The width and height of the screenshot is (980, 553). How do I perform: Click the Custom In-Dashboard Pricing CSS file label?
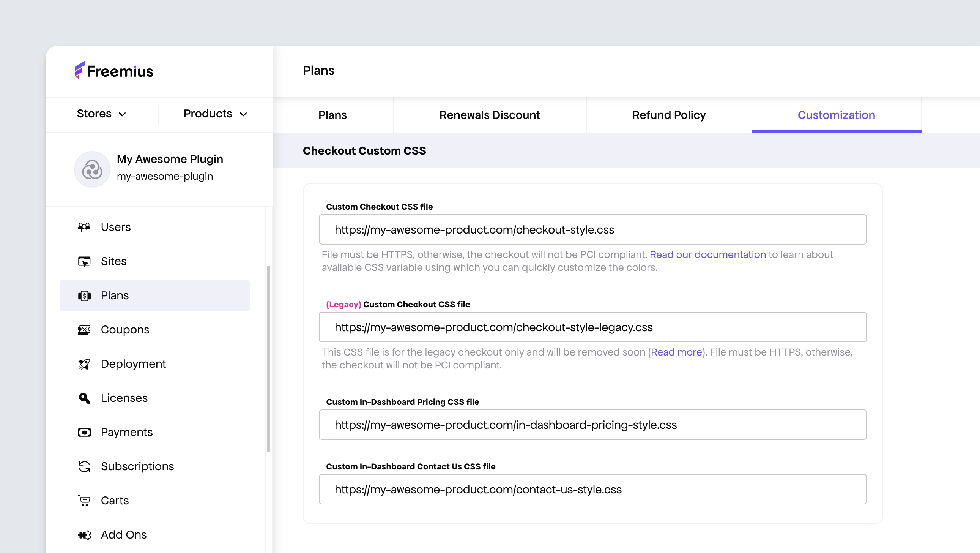pos(402,402)
